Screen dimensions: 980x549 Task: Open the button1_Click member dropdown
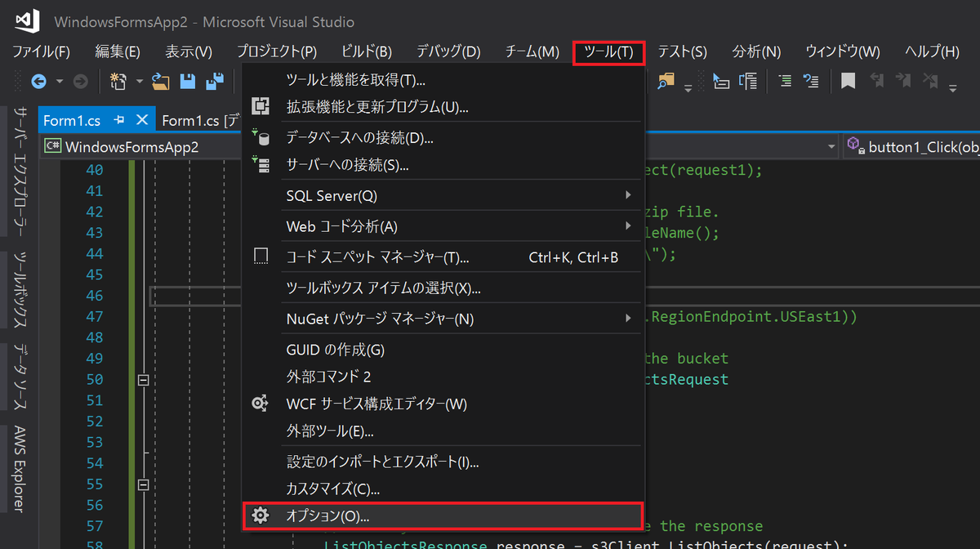pyautogui.click(x=911, y=146)
